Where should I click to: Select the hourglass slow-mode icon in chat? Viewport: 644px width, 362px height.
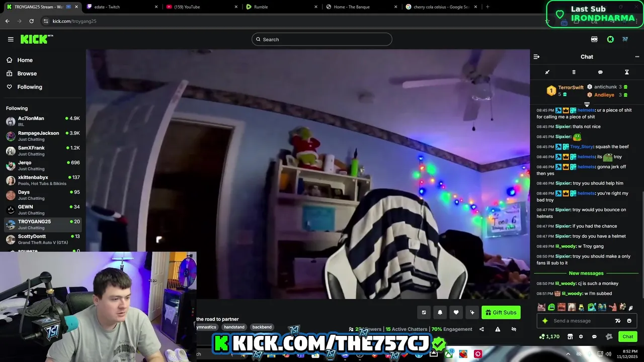click(x=627, y=72)
